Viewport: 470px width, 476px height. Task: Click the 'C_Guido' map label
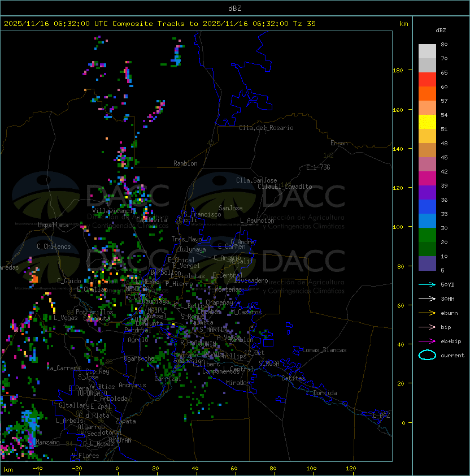click(x=69, y=281)
